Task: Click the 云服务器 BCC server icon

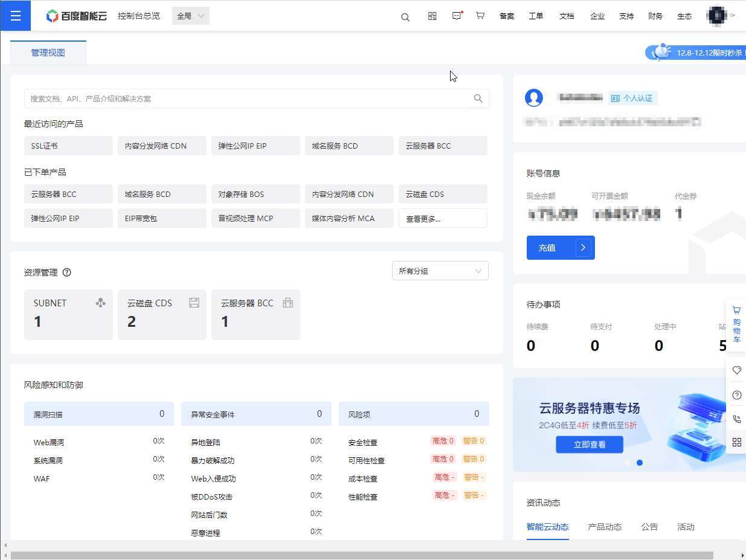Action: tap(288, 303)
